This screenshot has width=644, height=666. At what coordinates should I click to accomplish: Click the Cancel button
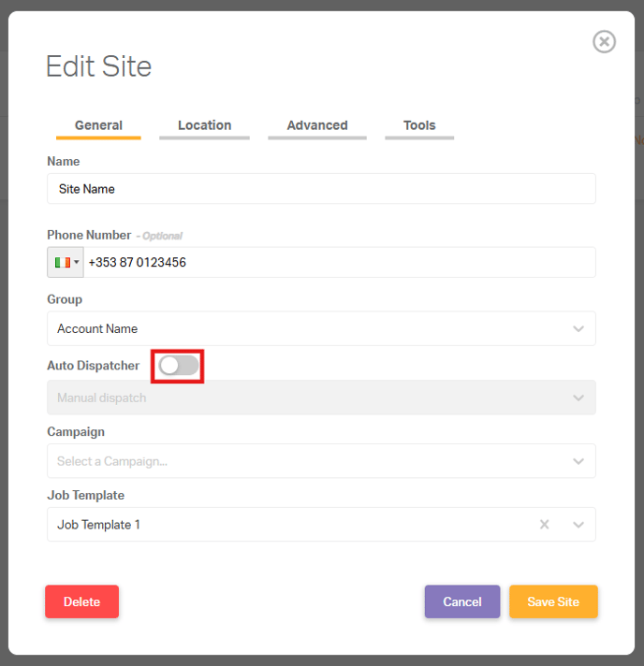point(462,601)
